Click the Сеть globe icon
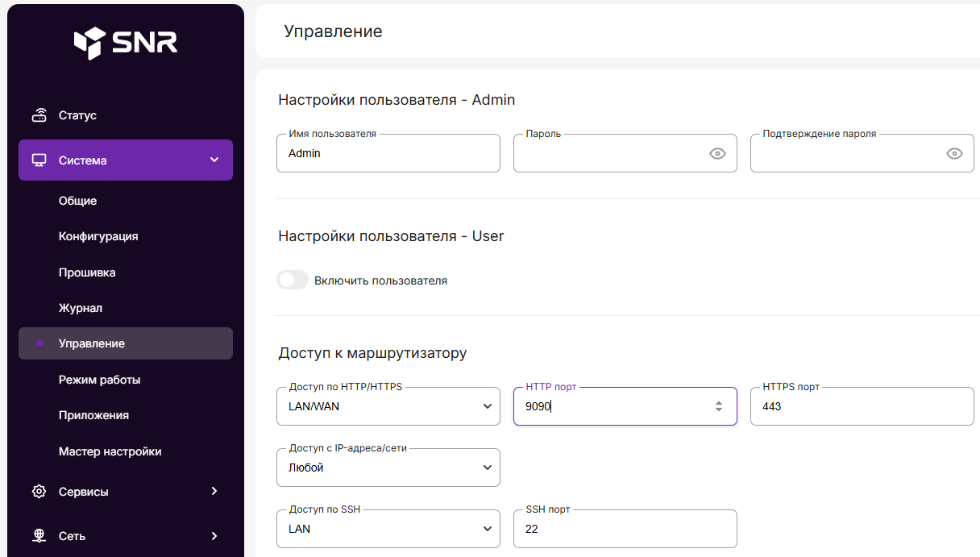Screen dimensions: 980x557 pos(39,536)
